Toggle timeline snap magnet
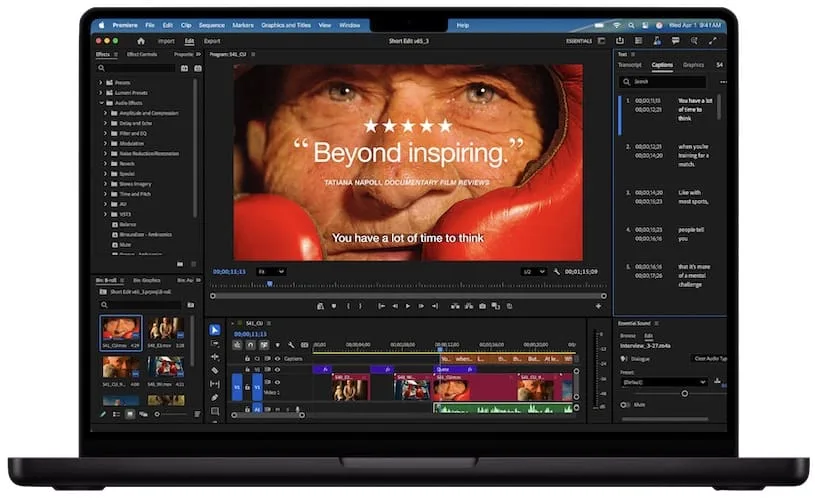 click(251, 345)
